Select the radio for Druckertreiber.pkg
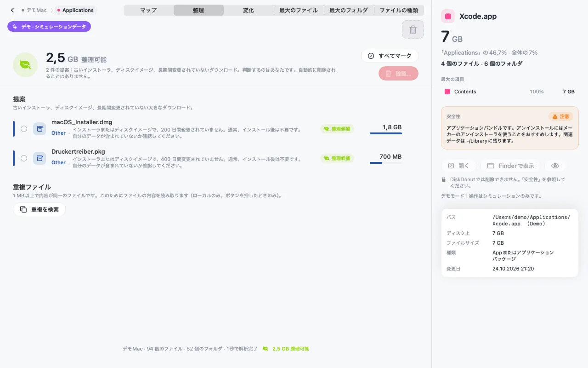 click(x=24, y=158)
